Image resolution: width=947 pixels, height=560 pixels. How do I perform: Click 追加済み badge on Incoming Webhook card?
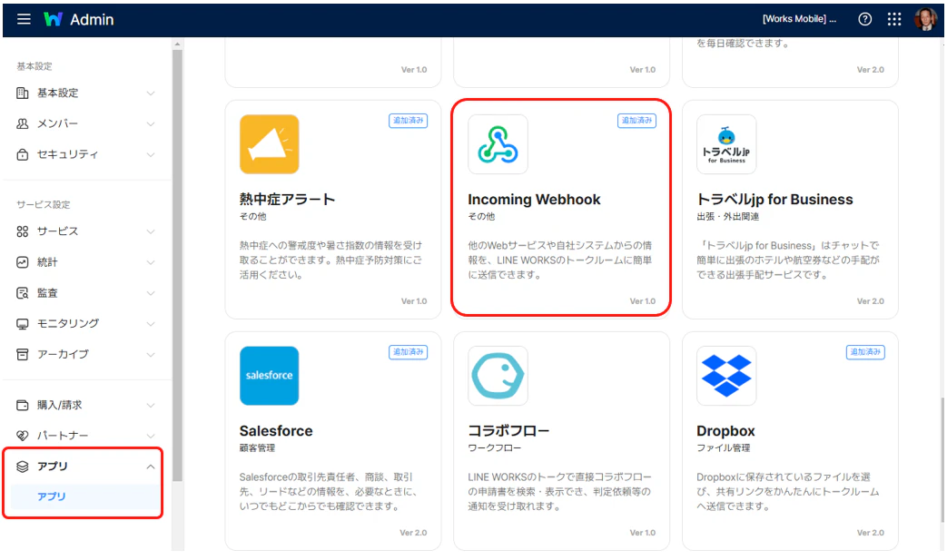point(636,121)
